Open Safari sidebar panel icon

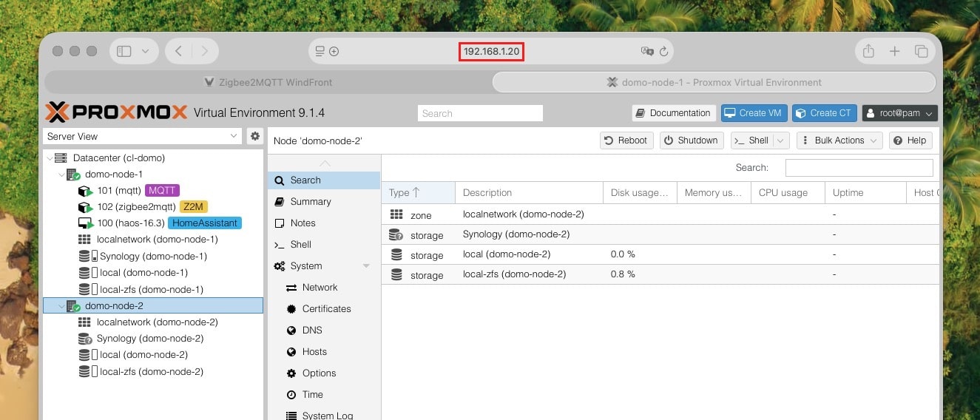[124, 51]
